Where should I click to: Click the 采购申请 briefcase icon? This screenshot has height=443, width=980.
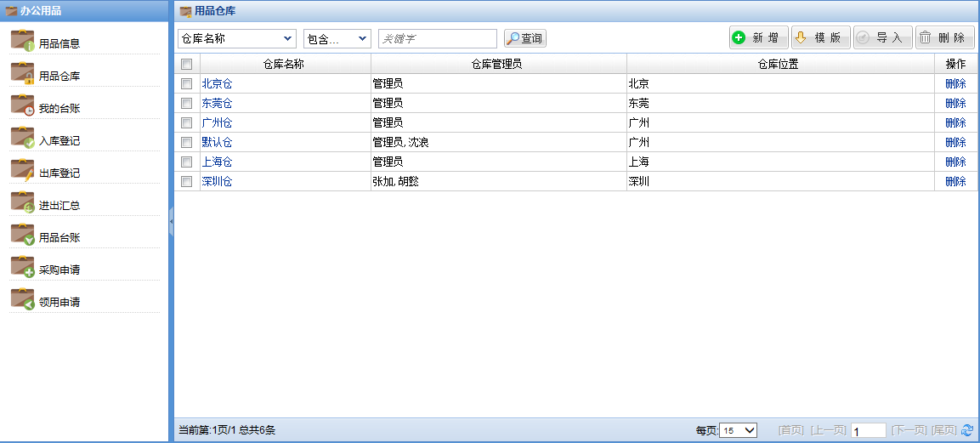click(x=23, y=267)
